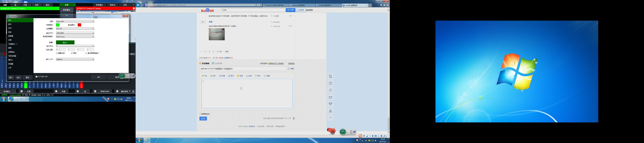Expand the 开放 button dropdown arrow in vMix
The image size is (644, 143).
point(30,5)
